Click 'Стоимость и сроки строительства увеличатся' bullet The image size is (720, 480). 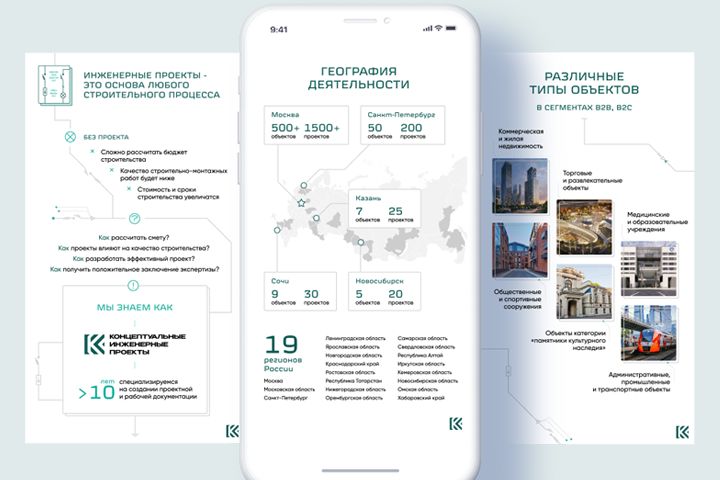178,193
